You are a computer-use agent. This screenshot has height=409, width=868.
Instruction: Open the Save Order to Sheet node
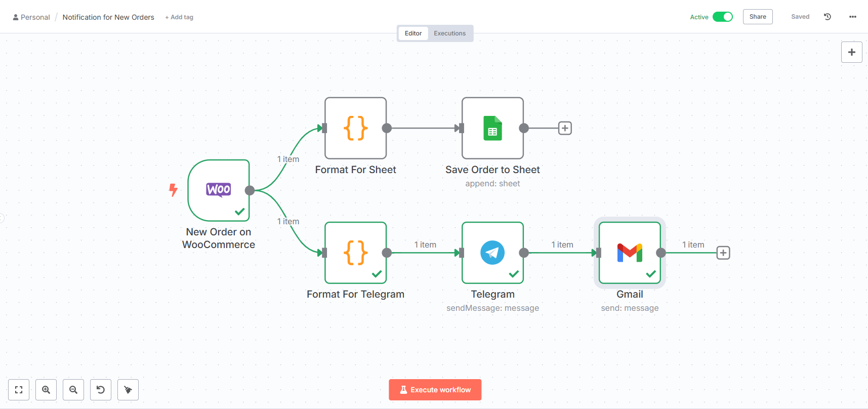point(492,128)
